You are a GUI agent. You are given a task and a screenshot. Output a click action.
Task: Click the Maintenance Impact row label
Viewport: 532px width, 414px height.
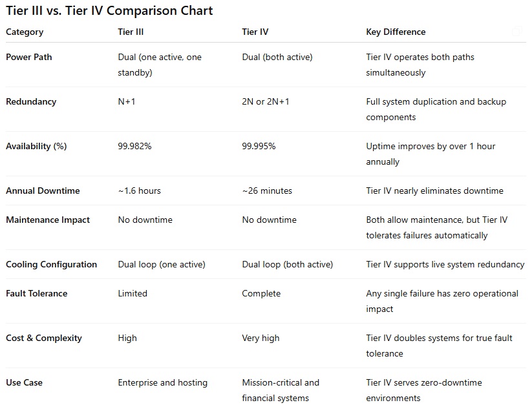[48, 220]
